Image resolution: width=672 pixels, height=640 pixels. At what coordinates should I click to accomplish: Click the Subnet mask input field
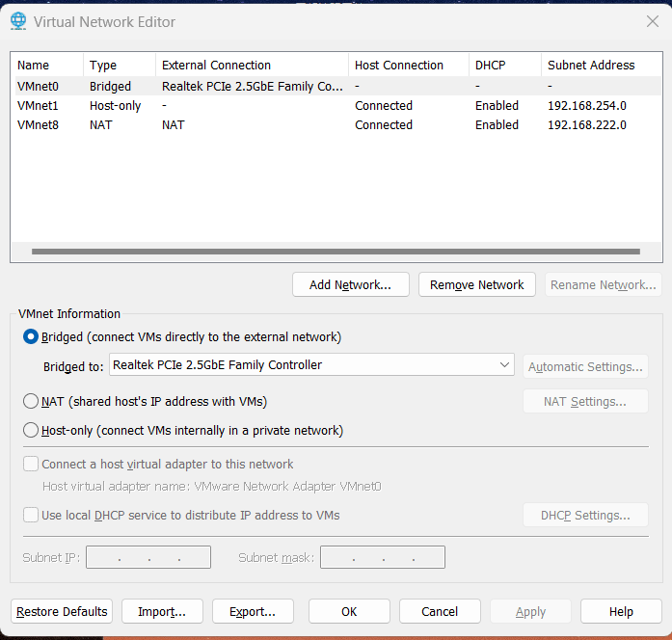[x=383, y=557]
